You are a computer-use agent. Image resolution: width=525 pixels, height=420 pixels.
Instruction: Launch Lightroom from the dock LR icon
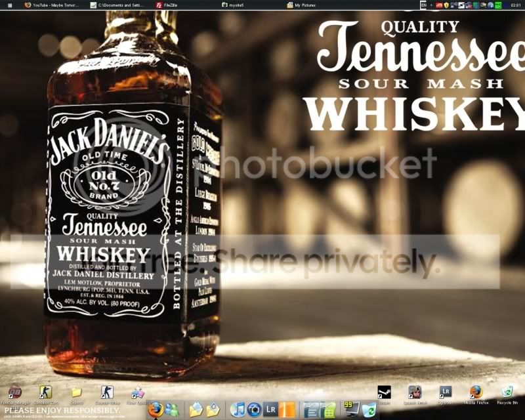pyautogui.click(x=270, y=410)
